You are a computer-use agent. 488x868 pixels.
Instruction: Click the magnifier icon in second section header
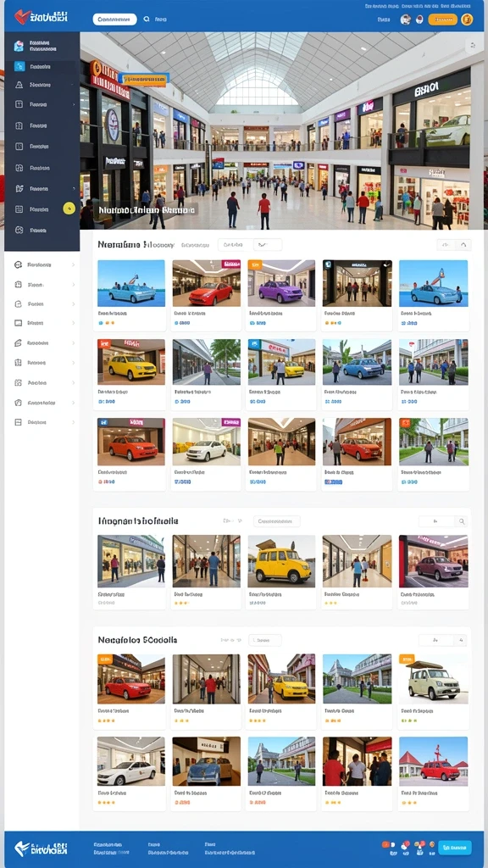point(461,521)
